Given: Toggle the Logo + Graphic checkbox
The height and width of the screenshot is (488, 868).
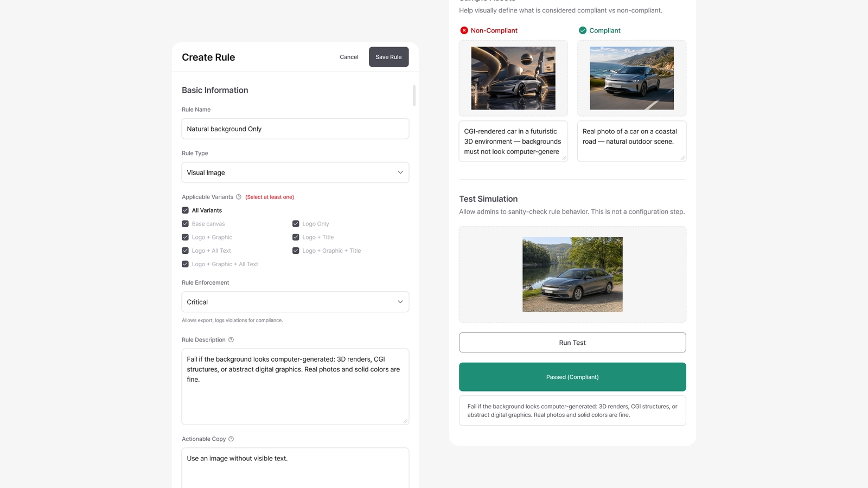Looking at the screenshot, I should tap(186, 237).
